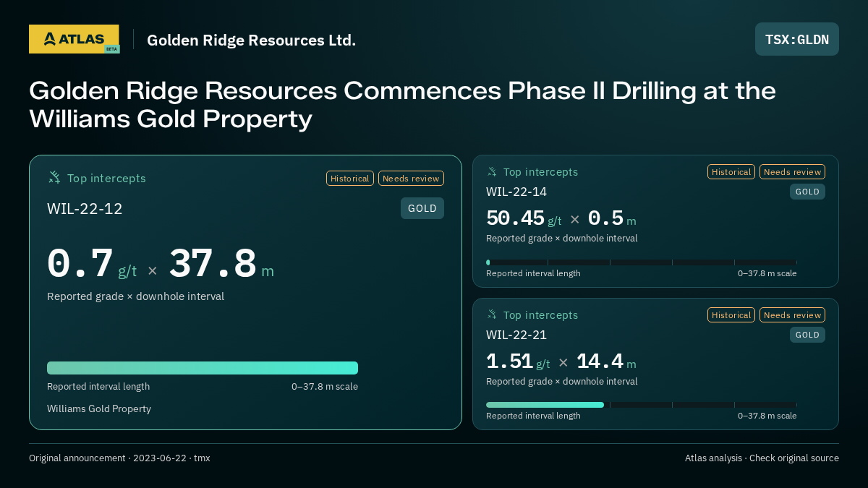Click the WIL-22-21 interval length bar
The height and width of the screenshot is (488, 868).
coord(642,405)
